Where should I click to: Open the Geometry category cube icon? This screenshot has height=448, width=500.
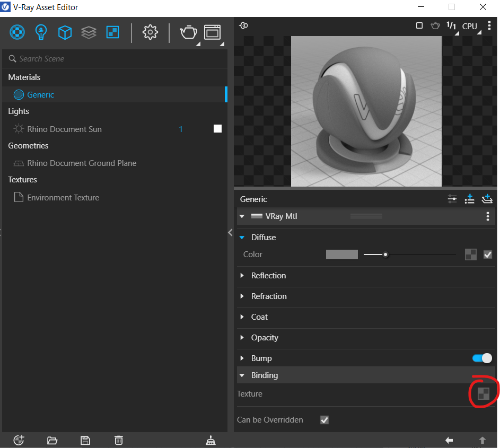coord(65,32)
